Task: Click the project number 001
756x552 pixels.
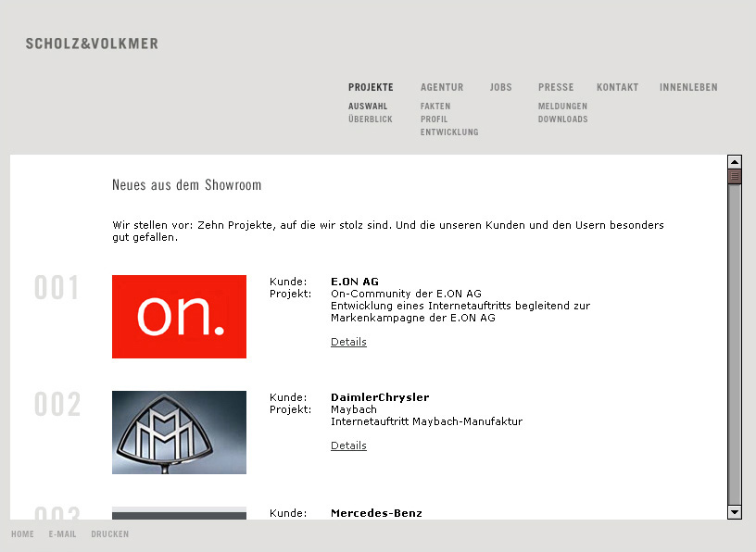Action: pyautogui.click(x=57, y=288)
